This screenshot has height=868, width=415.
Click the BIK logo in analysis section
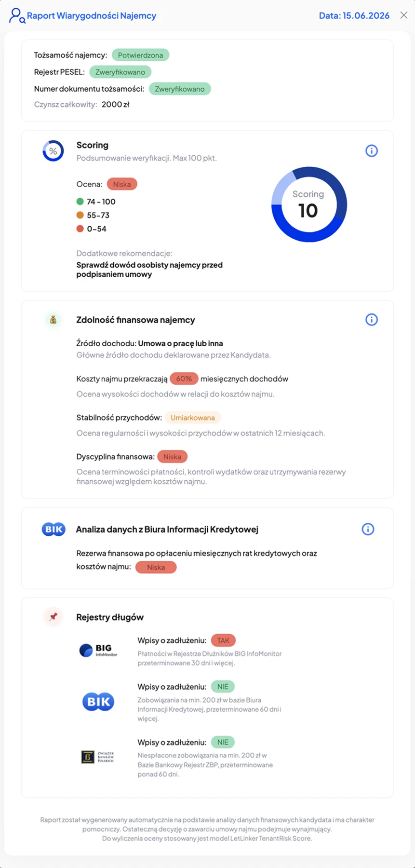54,529
